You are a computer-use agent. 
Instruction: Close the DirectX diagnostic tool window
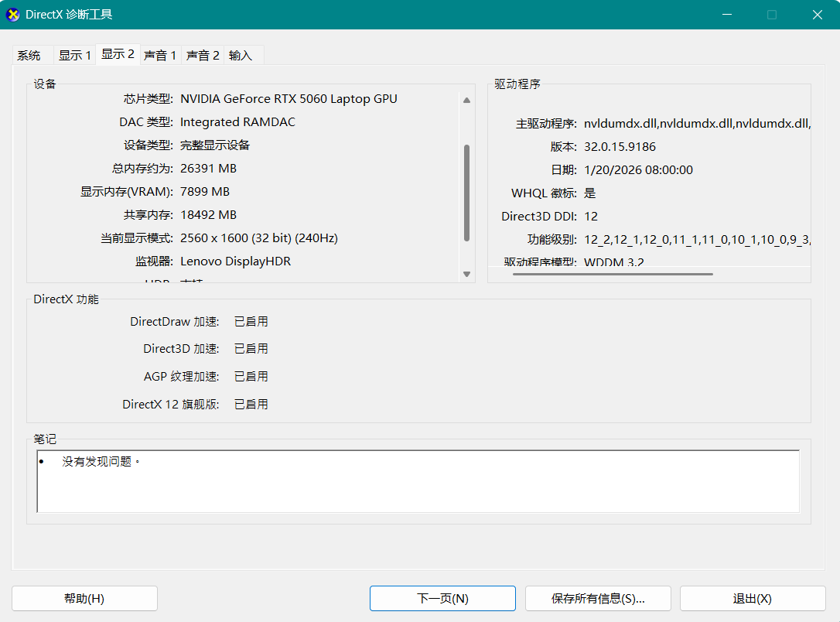pyautogui.click(x=818, y=15)
